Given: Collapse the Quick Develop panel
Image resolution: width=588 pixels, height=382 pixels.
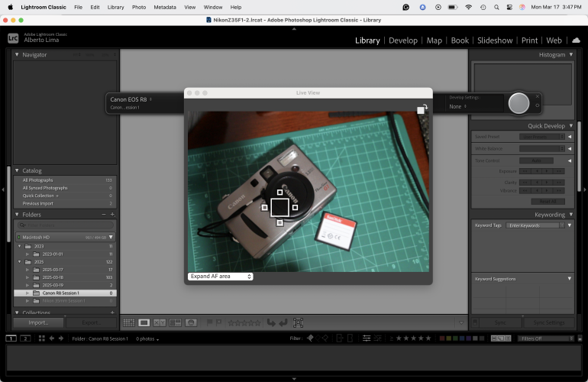Looking at the screenshot, I should click(x=570, y=126).
